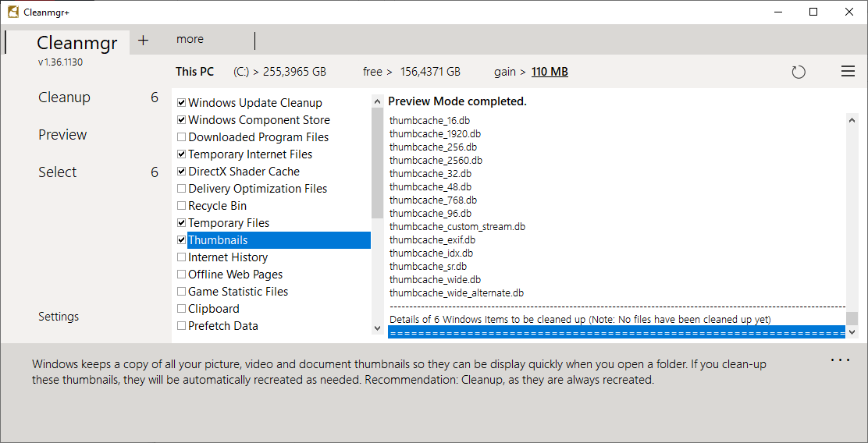Click the 'Details of 6 Windows Items' line
The width and height of the screenshot is (868, 443).
click(580, 319)
